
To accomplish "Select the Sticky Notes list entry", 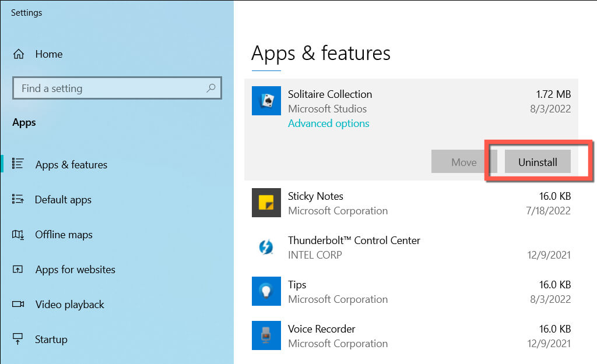I will [315, 196].
